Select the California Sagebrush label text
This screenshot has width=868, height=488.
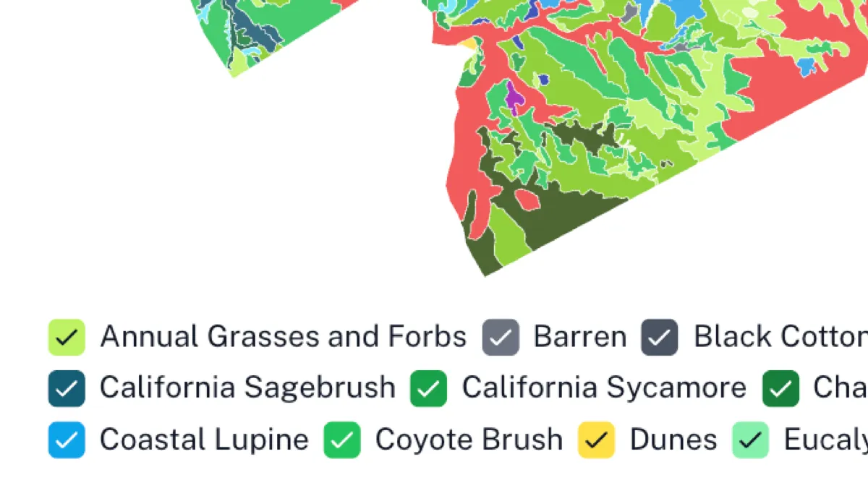pos(247,388)
